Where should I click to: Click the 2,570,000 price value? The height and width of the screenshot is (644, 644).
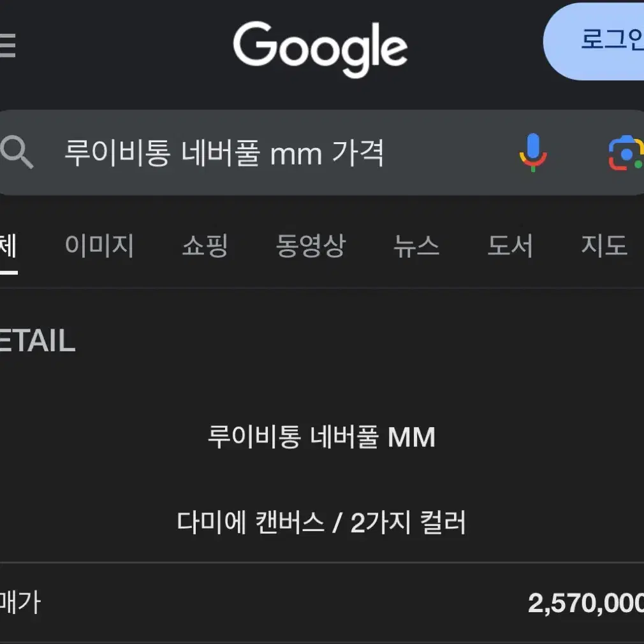pyautogui.click(x=586, y=603)
